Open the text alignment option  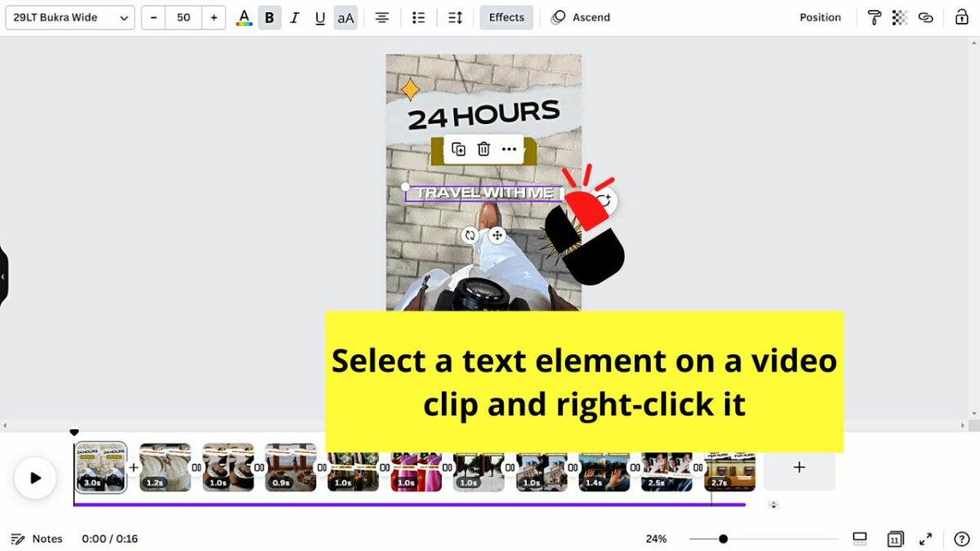[381, 17]
